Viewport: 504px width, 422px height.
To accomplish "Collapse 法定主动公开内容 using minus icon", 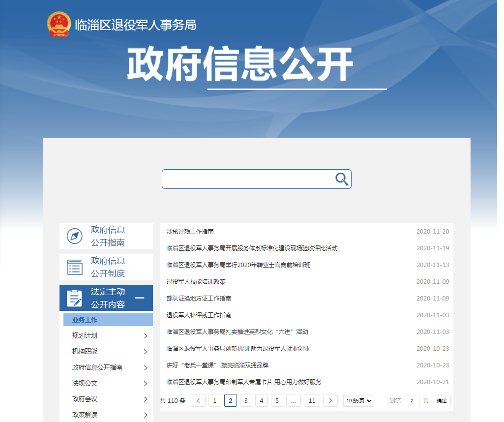I will pyautogui.click(x=140, y=298).
